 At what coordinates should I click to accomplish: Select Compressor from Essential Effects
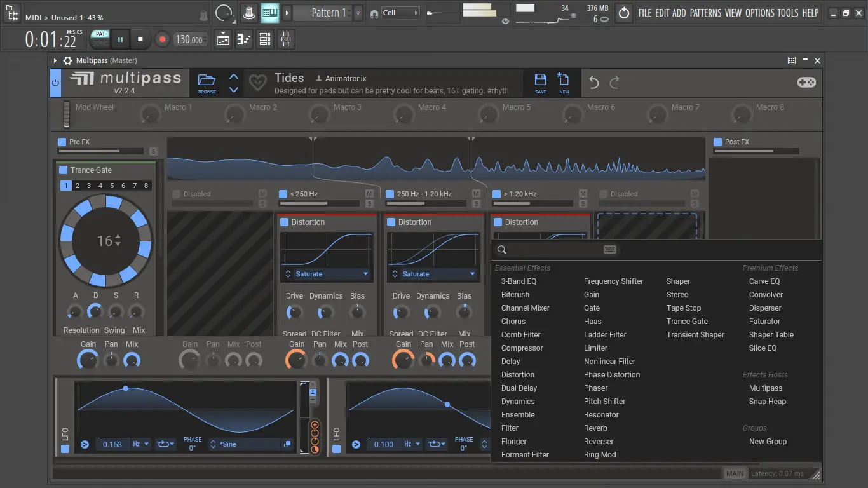point(522,348)
